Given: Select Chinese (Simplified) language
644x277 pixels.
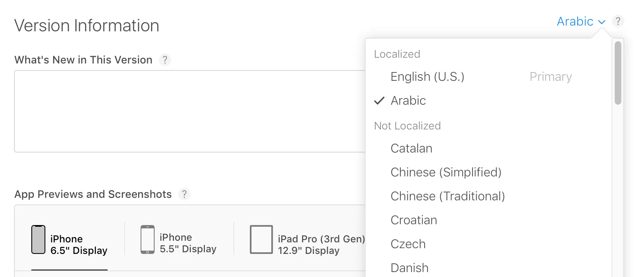Looking at the screenshot, I should [446, 172].
